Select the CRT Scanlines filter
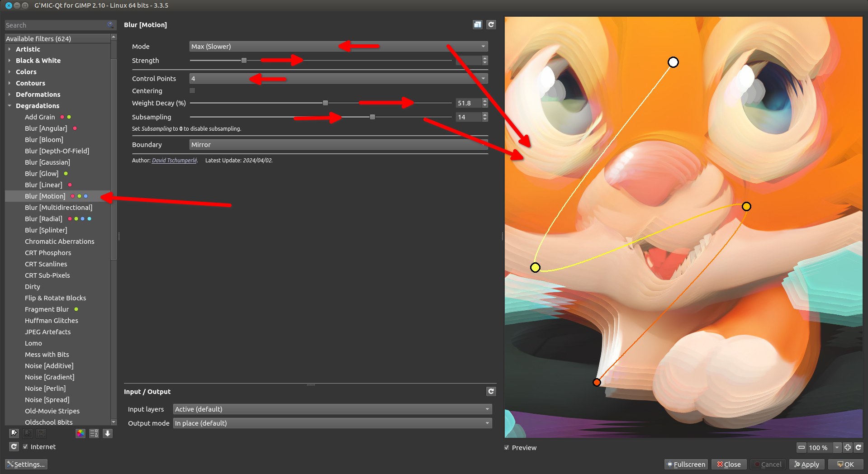868x474 pixels. tap(46, 264)
